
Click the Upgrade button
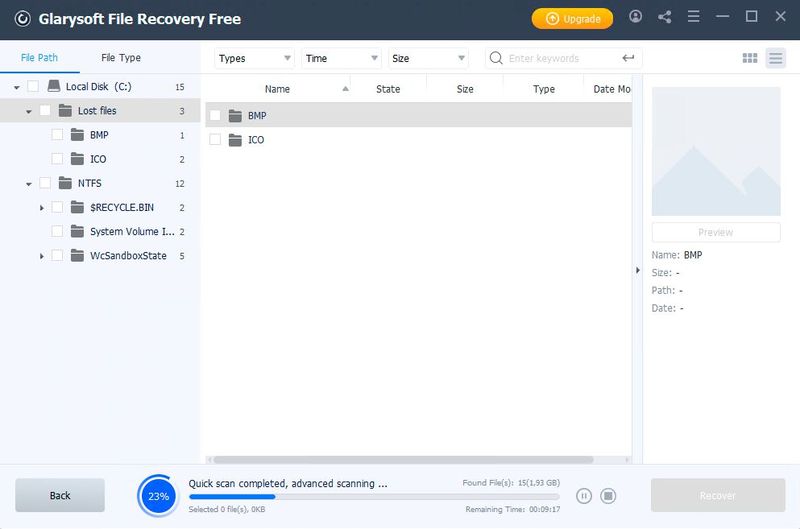pyautogui.click(x=572, y=19)
